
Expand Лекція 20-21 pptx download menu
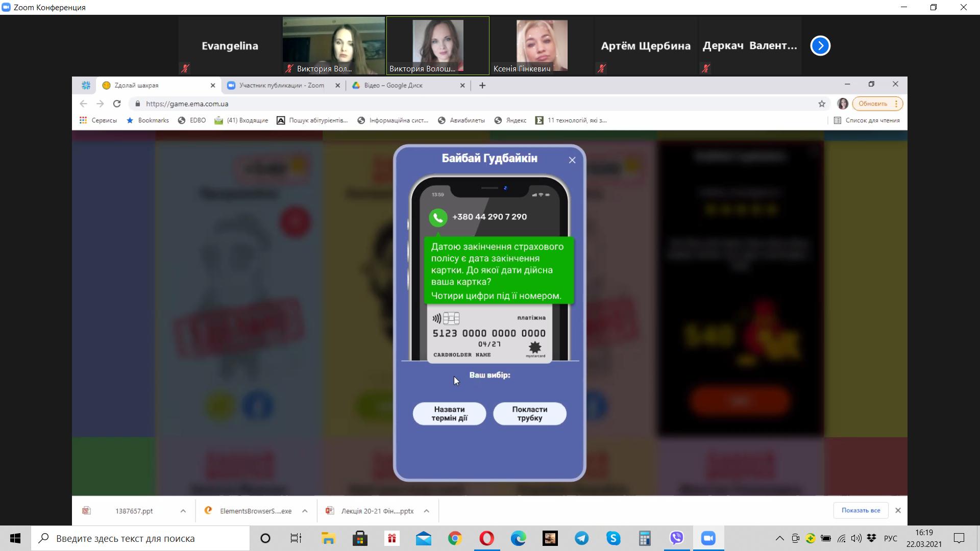[x=426, y=511]
